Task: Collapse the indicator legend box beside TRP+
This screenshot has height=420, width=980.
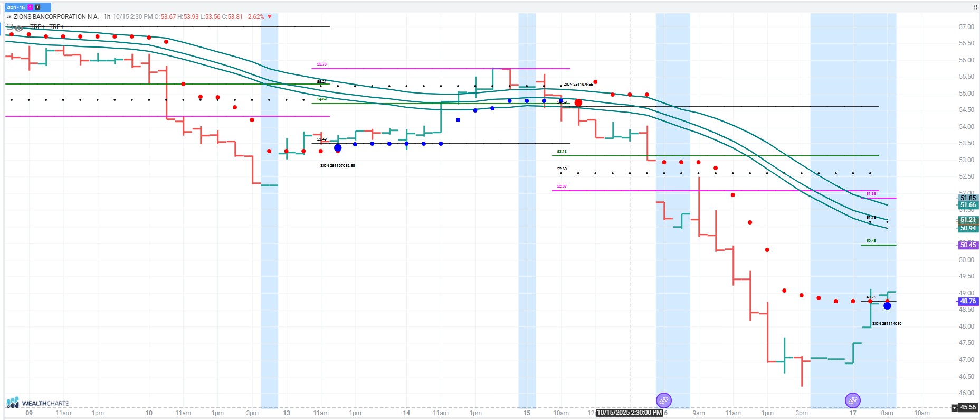Action: pyautogui.click(x=9, y=26)
